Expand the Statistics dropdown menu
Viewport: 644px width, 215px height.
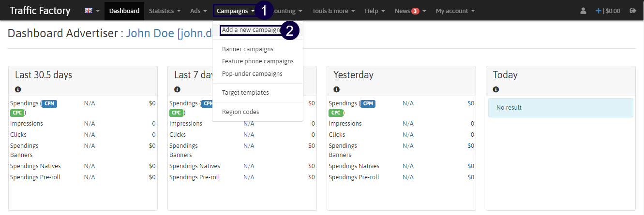165,11
